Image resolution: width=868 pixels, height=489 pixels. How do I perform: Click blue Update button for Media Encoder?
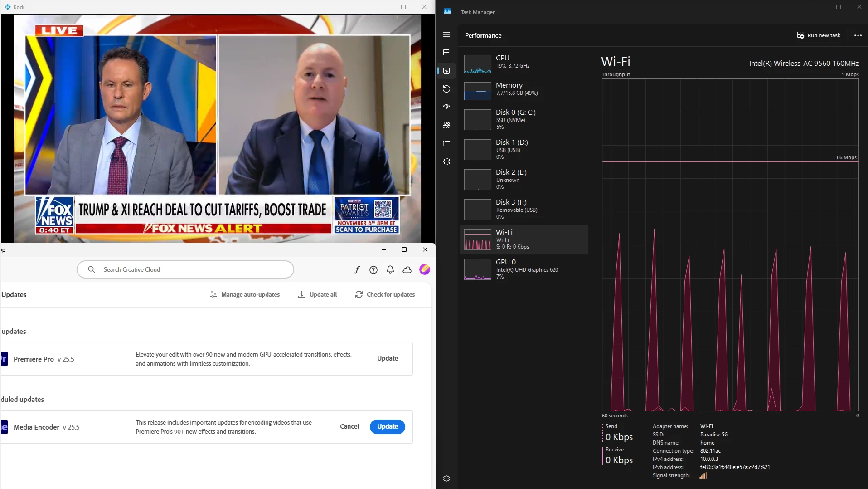click(388, 426)
